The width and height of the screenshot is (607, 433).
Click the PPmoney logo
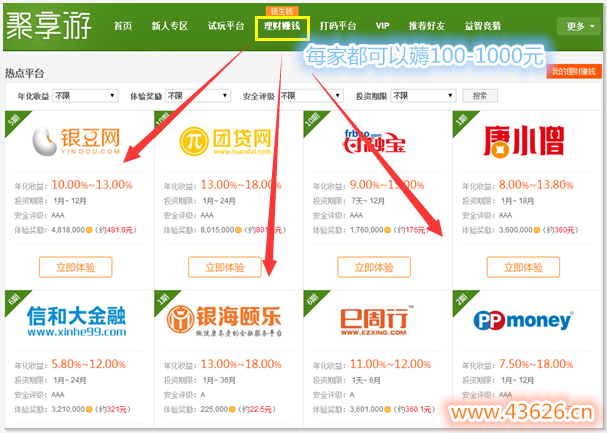point(523,320)
